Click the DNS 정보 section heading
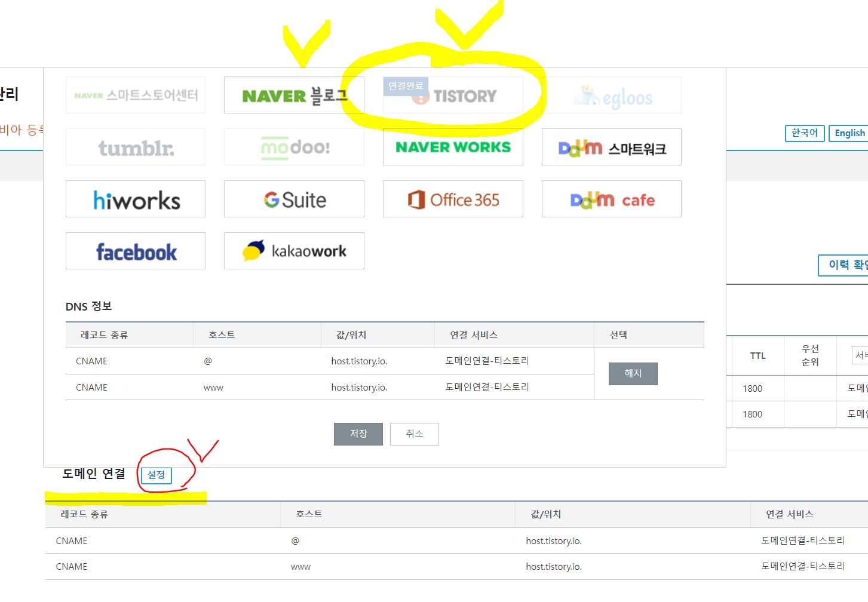This screenshot has width=868, height=602. tap(88, 306)
